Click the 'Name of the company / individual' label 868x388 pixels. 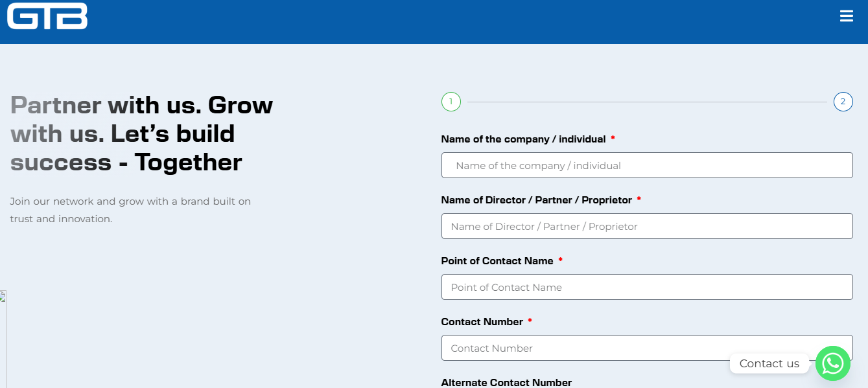(523, 139)
